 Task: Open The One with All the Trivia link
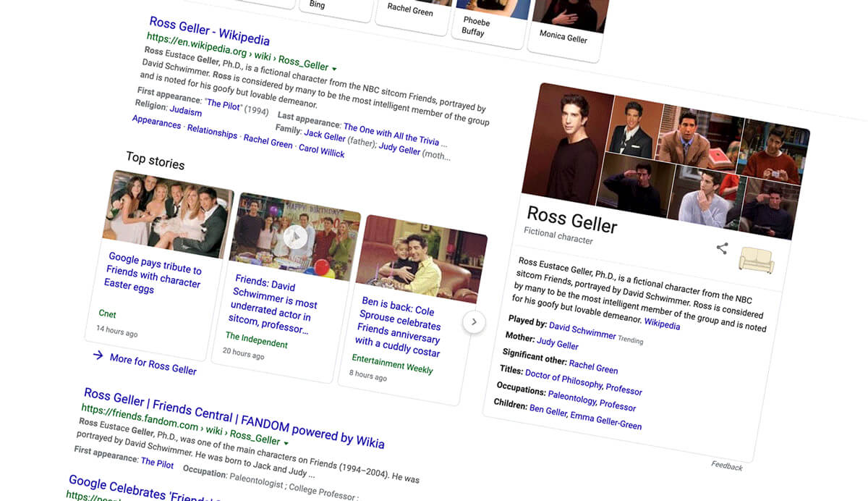[395, 135]
